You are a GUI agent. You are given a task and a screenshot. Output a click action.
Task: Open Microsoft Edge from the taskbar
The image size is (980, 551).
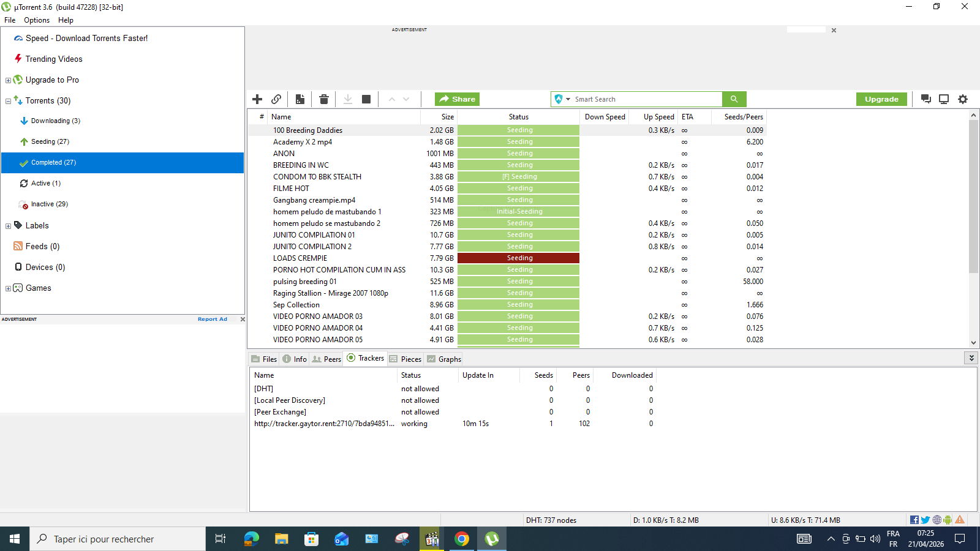click(251, 539)
